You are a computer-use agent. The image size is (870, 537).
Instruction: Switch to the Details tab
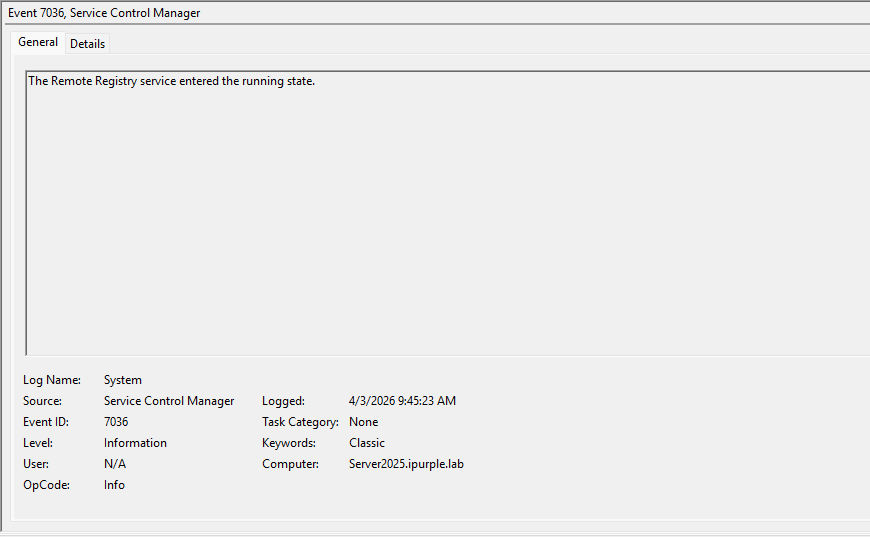(87, 44)
